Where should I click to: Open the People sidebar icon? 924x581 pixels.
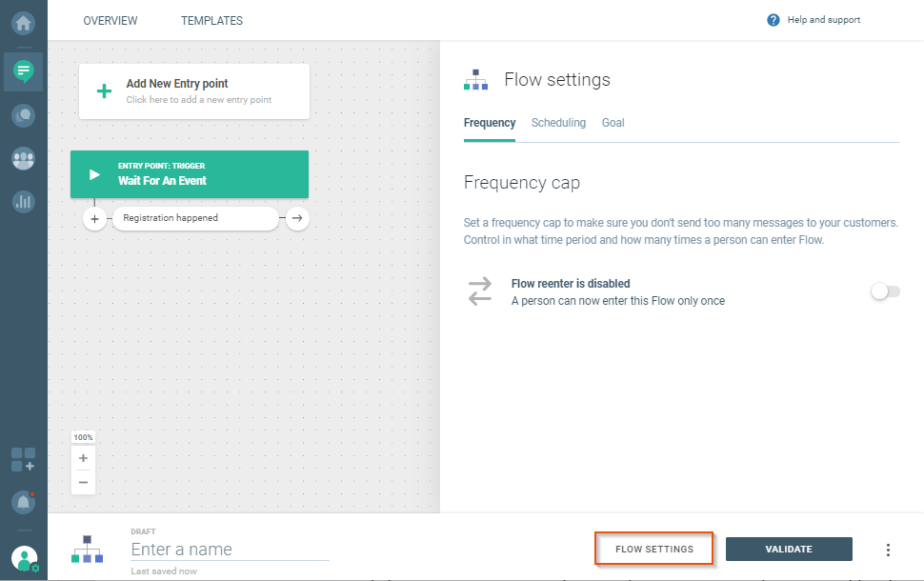[x=24, y=158]
